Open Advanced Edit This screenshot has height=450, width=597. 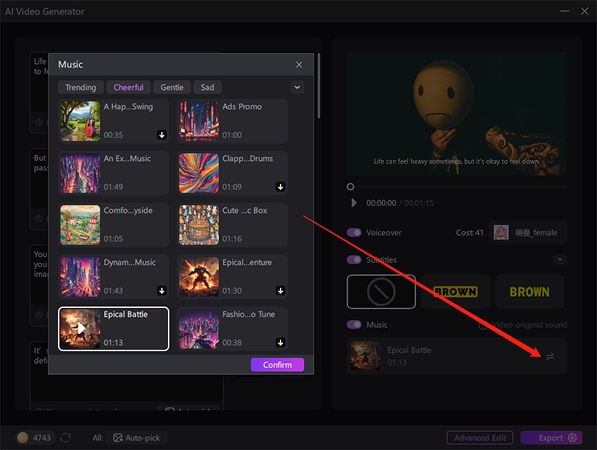pyautogui.click(x=480, y=438)
